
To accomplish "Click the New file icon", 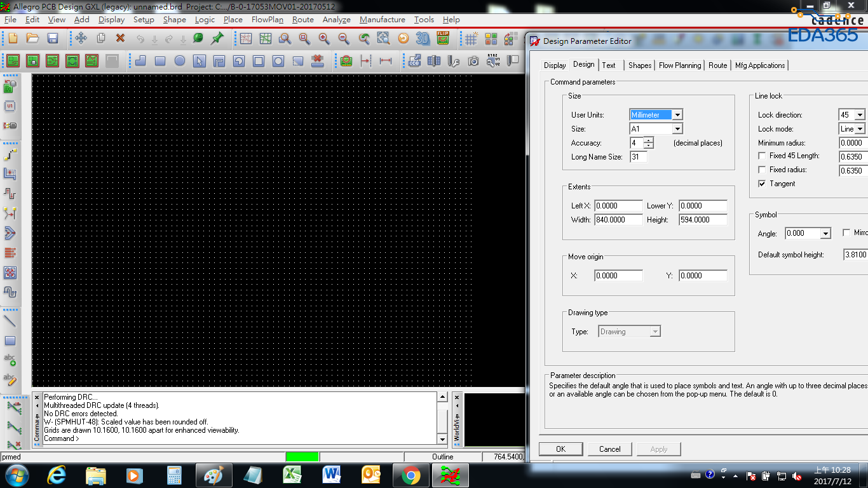I will 13,39.
